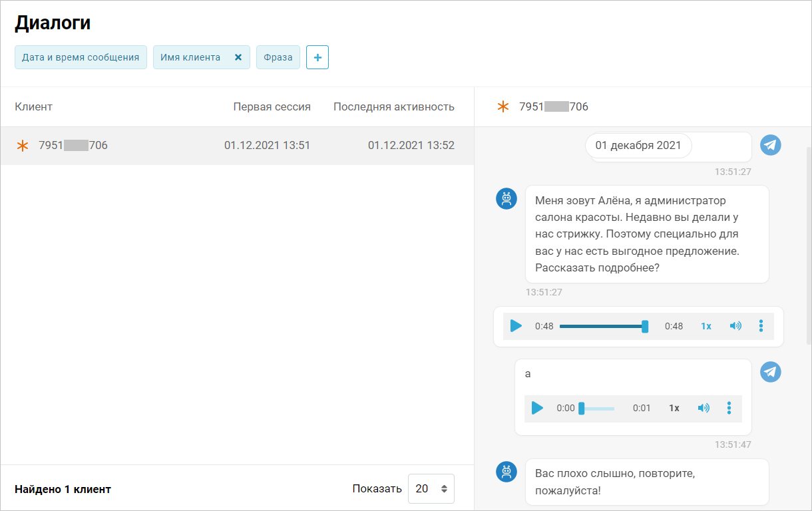Remove the Имя клиента filter
This screenshot has height=511, width=812.
pyautogui.click(x=238, y=57)
